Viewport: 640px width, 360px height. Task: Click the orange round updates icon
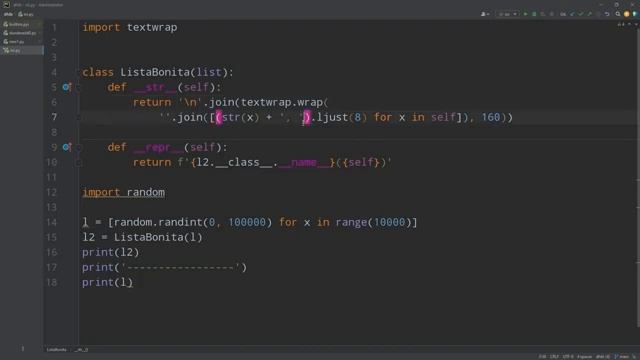tap(627, 14)
